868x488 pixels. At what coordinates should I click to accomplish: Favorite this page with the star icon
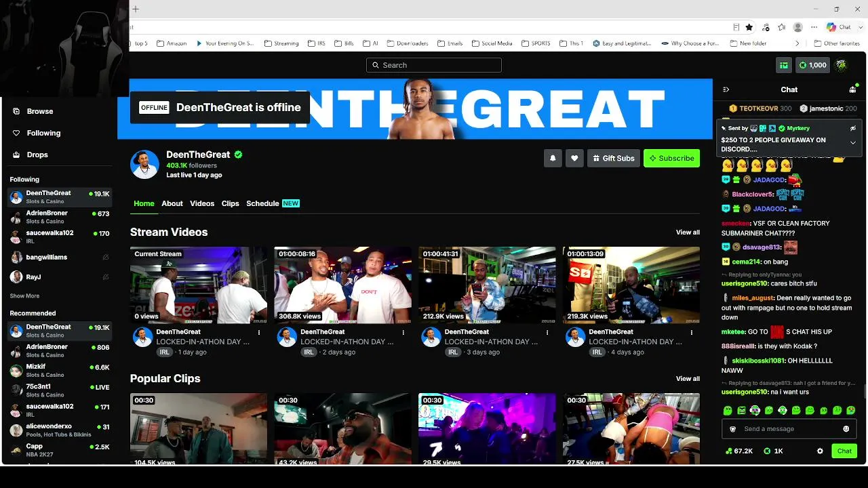pos(749,27)
